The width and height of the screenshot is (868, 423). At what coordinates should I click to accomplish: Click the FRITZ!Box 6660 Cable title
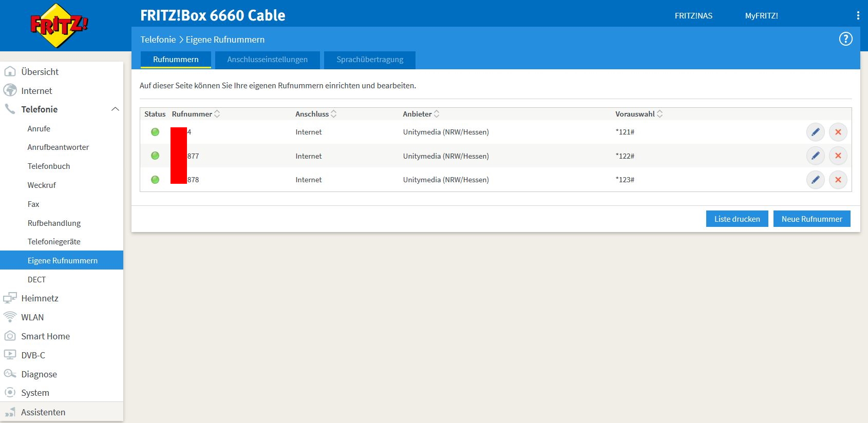213,15
